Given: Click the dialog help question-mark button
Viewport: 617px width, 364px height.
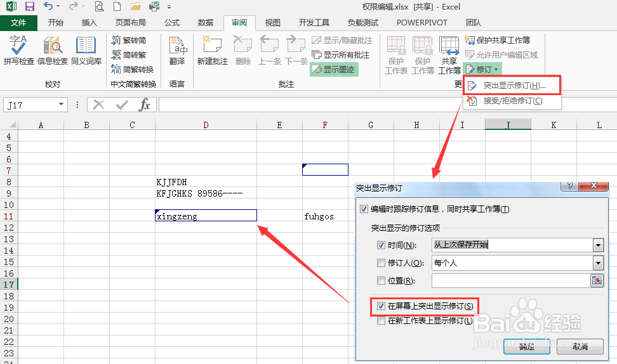Looking at the screenshot, I should [x=569, y=186].
